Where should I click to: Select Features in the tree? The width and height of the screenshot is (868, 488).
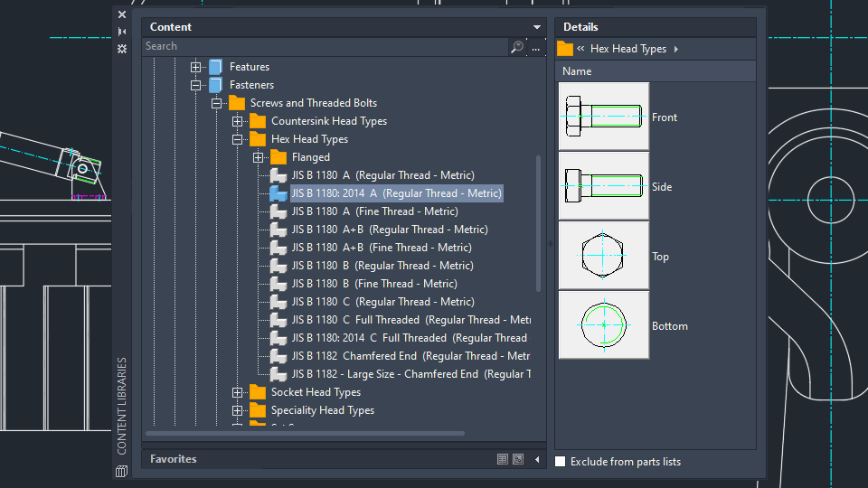pyautogui.click(x=250, y=67)
